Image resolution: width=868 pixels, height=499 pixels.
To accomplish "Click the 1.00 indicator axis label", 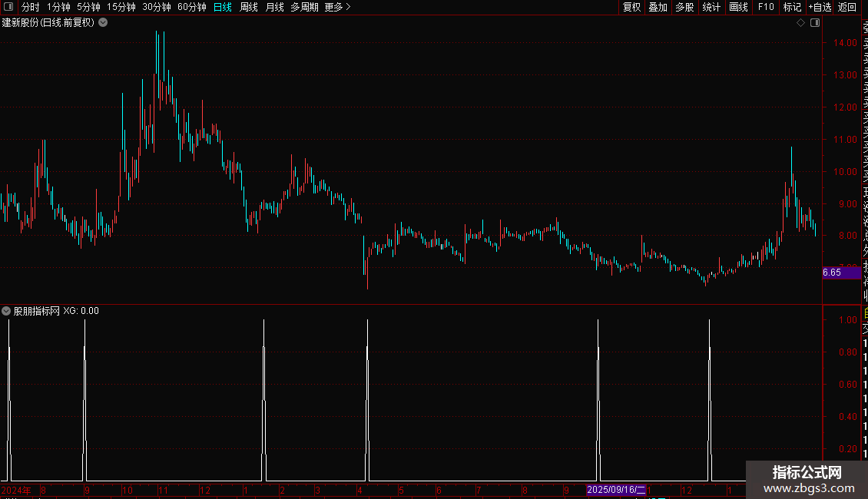I will tap(848, 320).
